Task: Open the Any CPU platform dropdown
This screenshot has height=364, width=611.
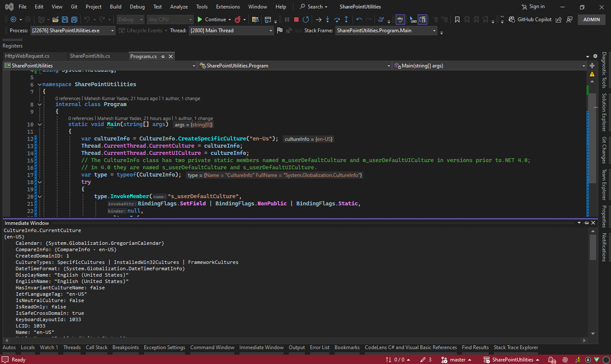Action: tap(169, 19)
